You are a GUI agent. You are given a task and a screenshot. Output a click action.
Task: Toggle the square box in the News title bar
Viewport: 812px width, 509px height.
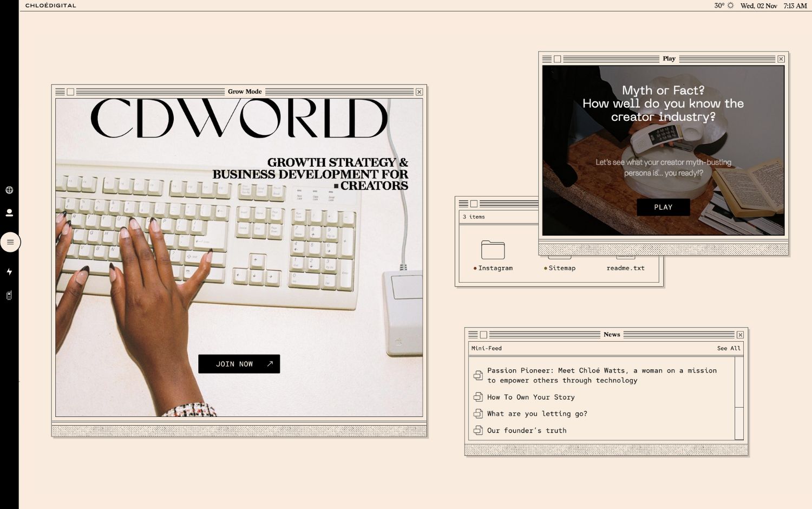coord(483,335)
